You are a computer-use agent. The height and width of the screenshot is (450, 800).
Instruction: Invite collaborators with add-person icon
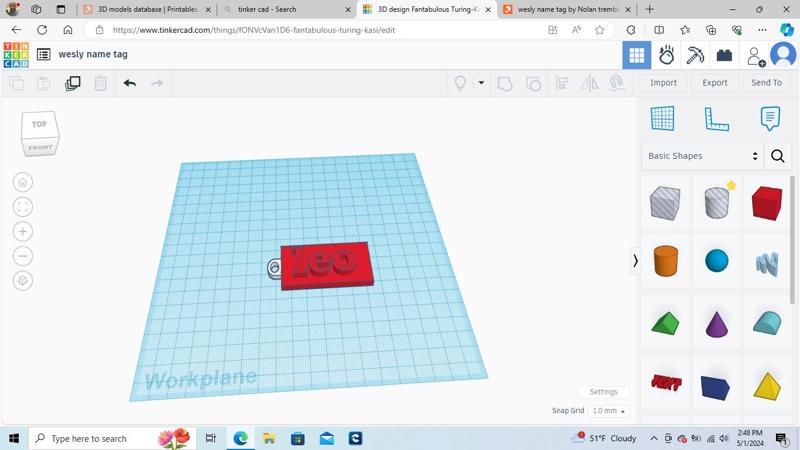point(756,56)
